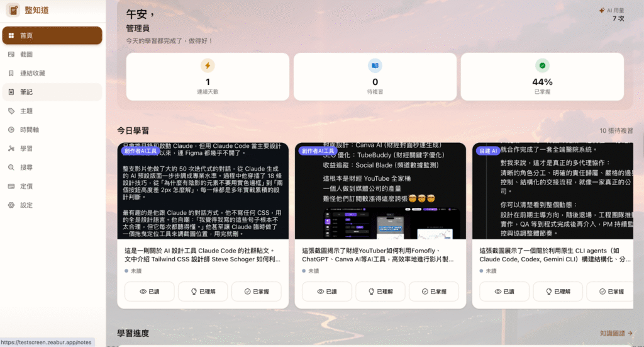Click the 連結收藏 bookmark icon
The height and width of the screenshot is (347, 644).
(11, 73)
